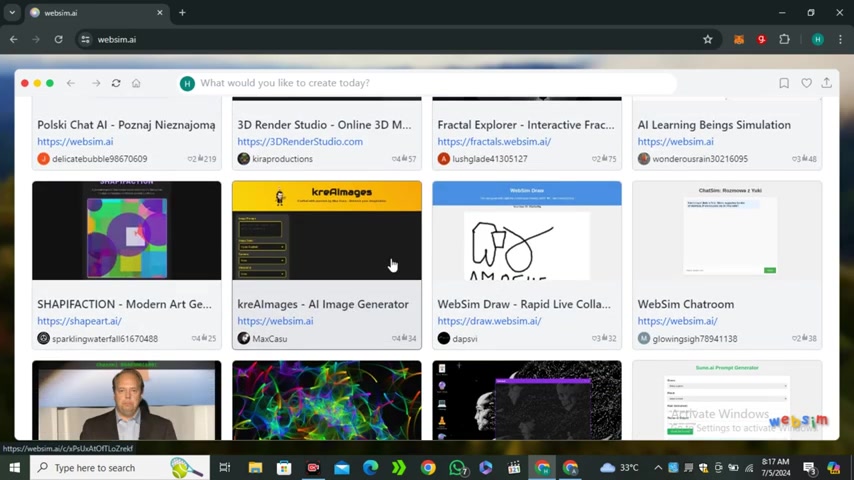This screenshot has width=854, height=480.
Task: Go to websim home icon
Action: [136, 83]
